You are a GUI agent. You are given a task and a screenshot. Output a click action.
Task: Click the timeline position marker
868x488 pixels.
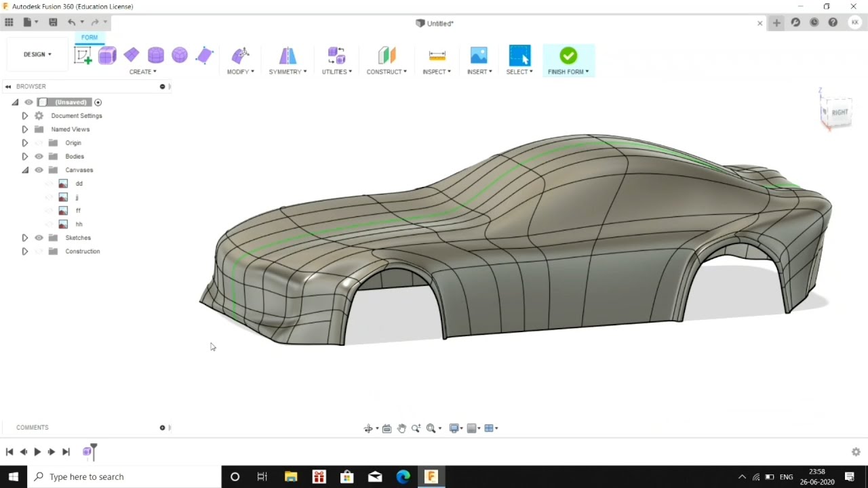tap(94, 451)
